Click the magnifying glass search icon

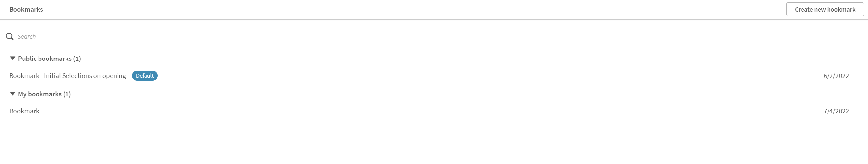tap(10, 37)
